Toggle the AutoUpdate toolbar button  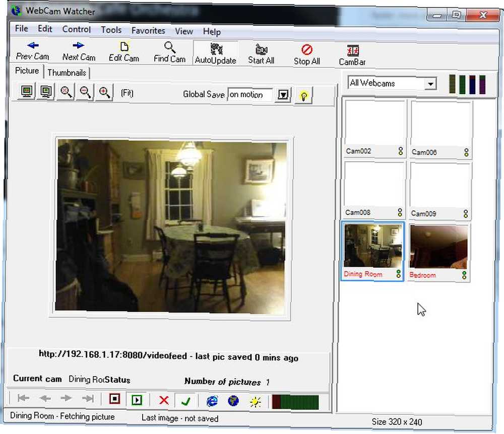215,53
